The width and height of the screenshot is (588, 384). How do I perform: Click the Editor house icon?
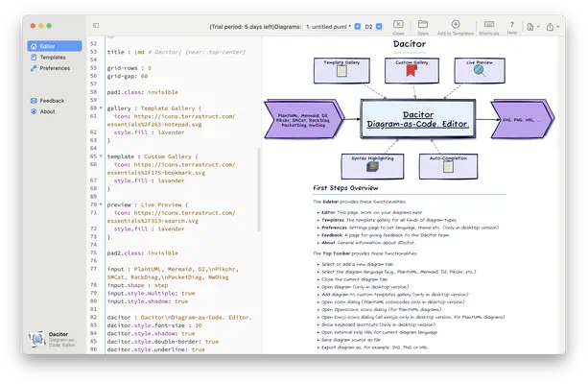[34, 46]
